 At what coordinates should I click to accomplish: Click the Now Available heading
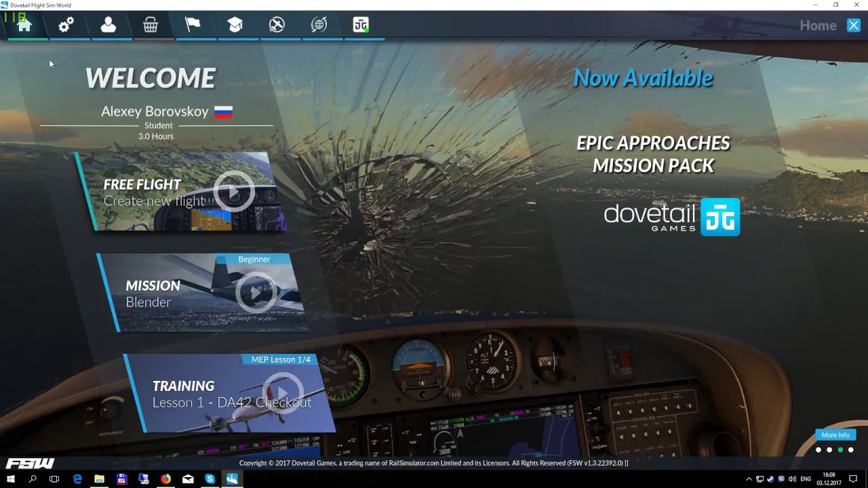click(643, 78)
